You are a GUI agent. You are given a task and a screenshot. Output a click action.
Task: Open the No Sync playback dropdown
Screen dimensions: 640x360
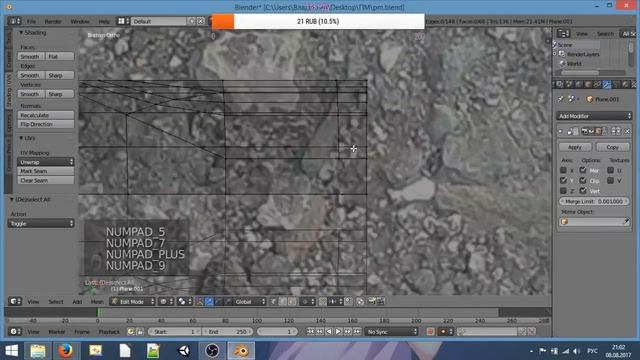392,331
